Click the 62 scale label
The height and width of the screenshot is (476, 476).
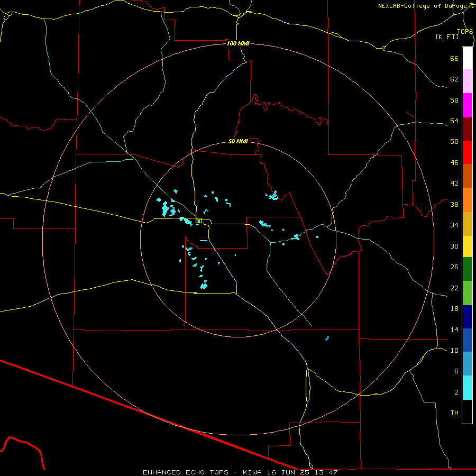tap(454, 79)
